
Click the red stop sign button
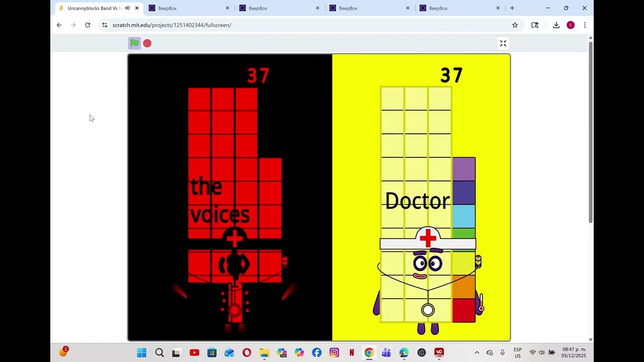(x=147, y=43)
